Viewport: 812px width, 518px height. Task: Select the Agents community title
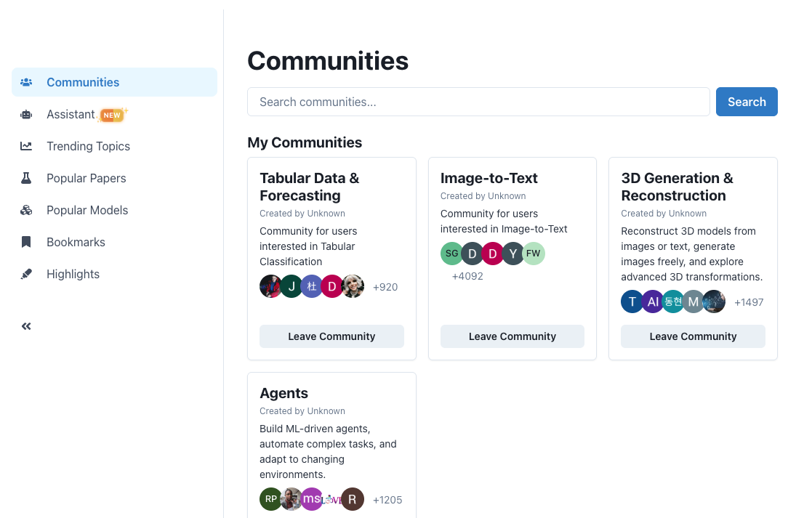284,393
